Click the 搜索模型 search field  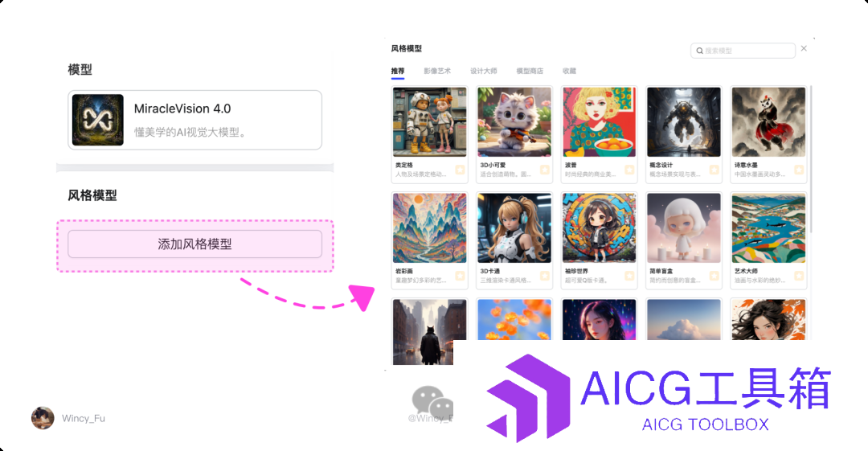pyautogui.click(x=743, y=51)
